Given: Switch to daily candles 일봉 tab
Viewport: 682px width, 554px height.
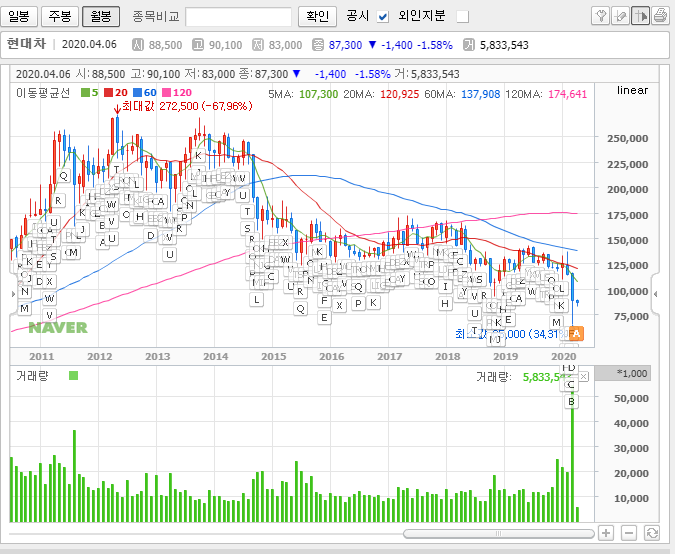Looking at the screenshot, I should coord(19,16).
